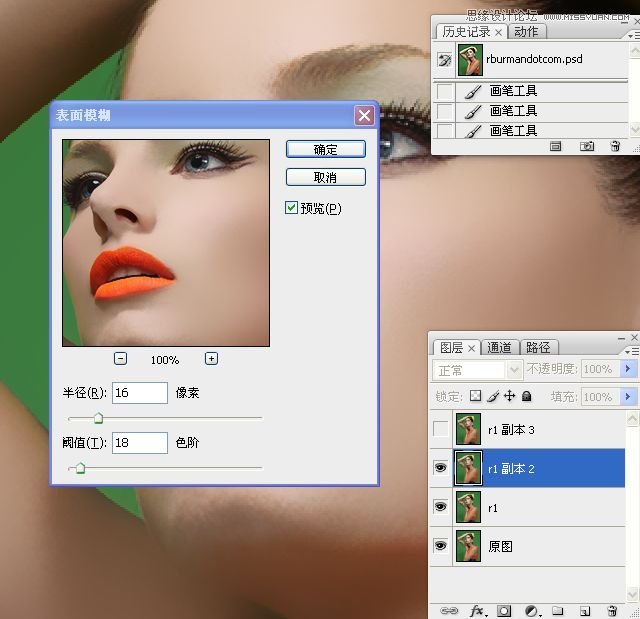The height and width of the screenshot is (619, 640).
Task: Switch to the 通道 tab
Action: [x=499, y=348]
